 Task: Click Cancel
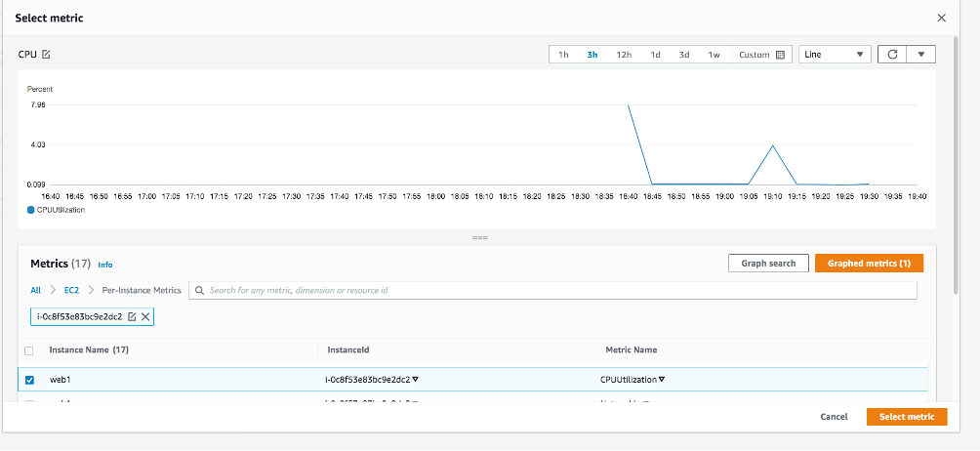(x=834, y=417)
